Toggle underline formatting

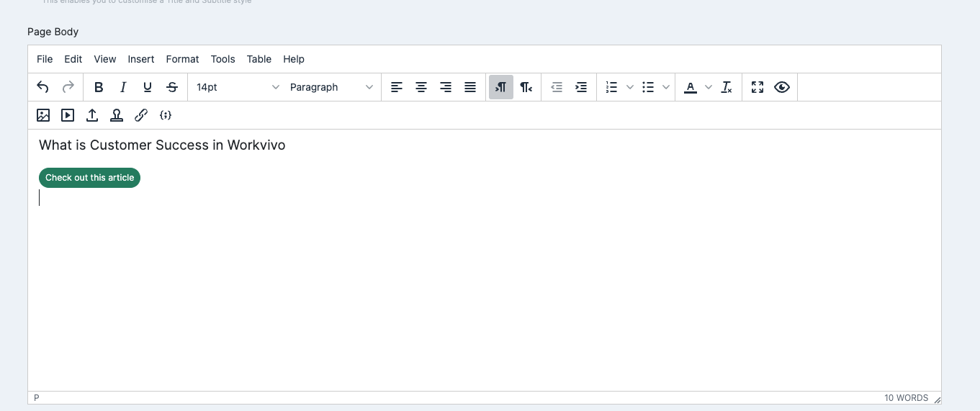[x=148, y=87]
